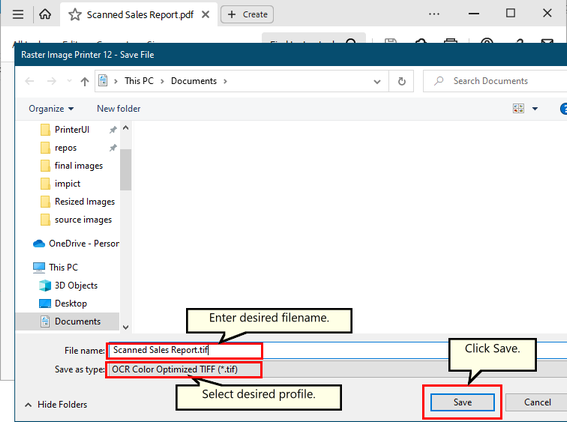Refresh the Documents folder listing
This screenshot has width=567, height=422.
(x=401, y=81)
